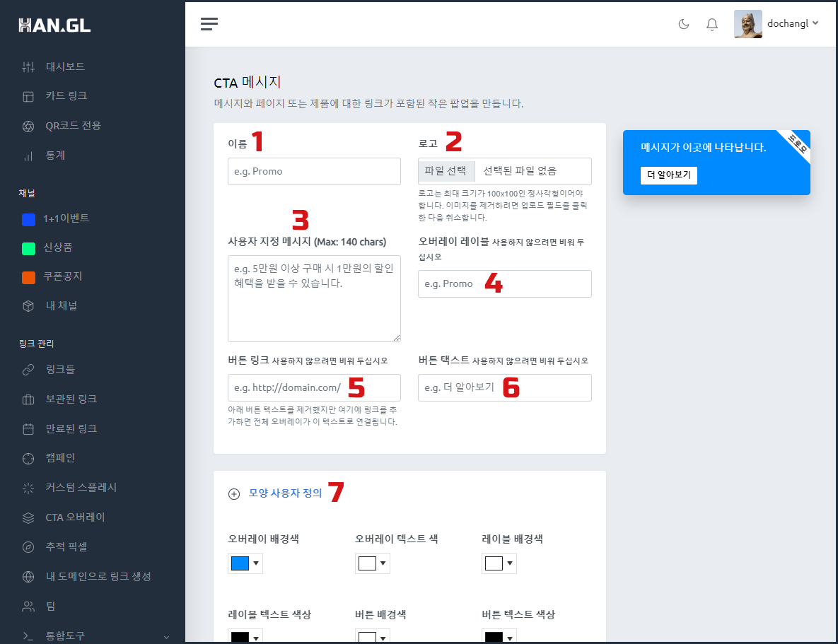
Task: Open 내 채널 link
Action: pyautogui.click(x=61, y=305)
